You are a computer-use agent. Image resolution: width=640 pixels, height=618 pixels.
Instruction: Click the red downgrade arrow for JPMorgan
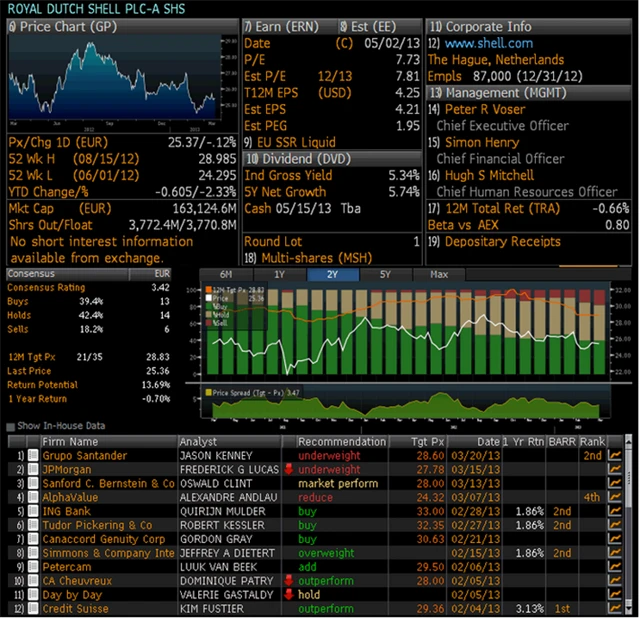tap(289, 470)
